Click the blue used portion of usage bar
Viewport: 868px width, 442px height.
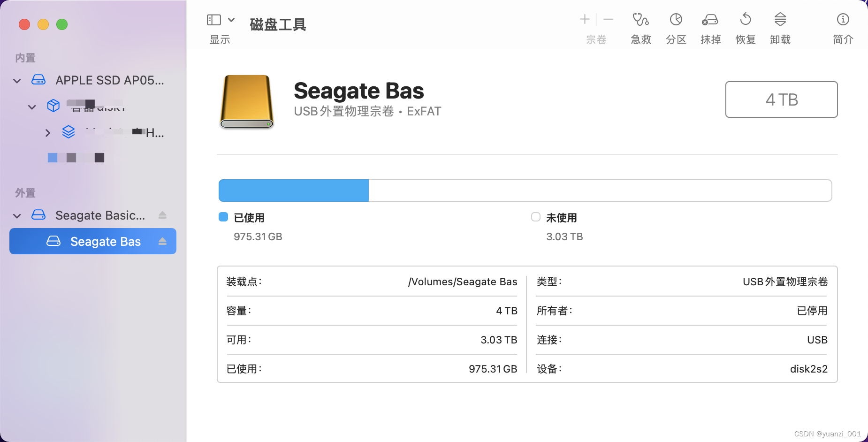[x=294, y=191]
